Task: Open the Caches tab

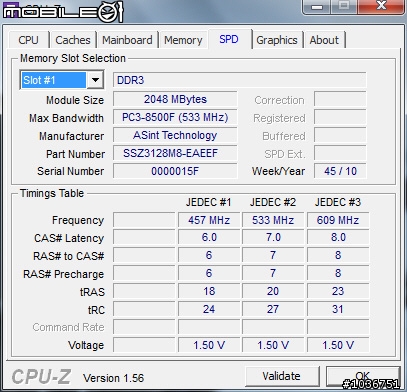Action: pos(73,40)
